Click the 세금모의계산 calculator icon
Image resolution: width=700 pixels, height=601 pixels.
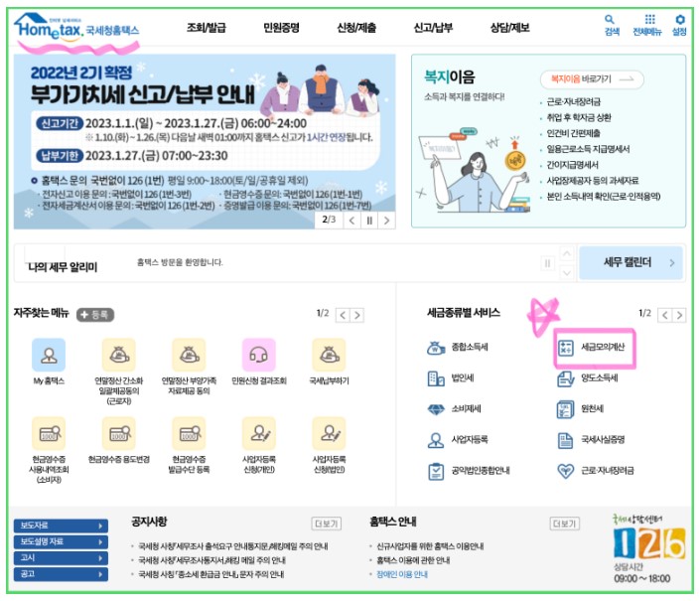click(x=566, y=348)
